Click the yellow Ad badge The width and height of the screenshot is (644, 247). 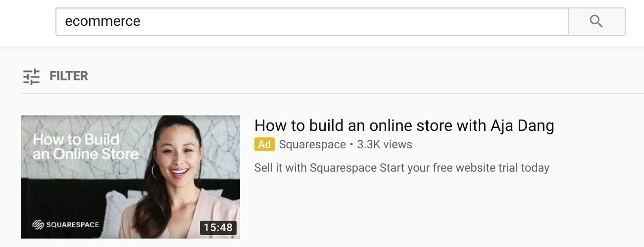[x=264, y=144]
